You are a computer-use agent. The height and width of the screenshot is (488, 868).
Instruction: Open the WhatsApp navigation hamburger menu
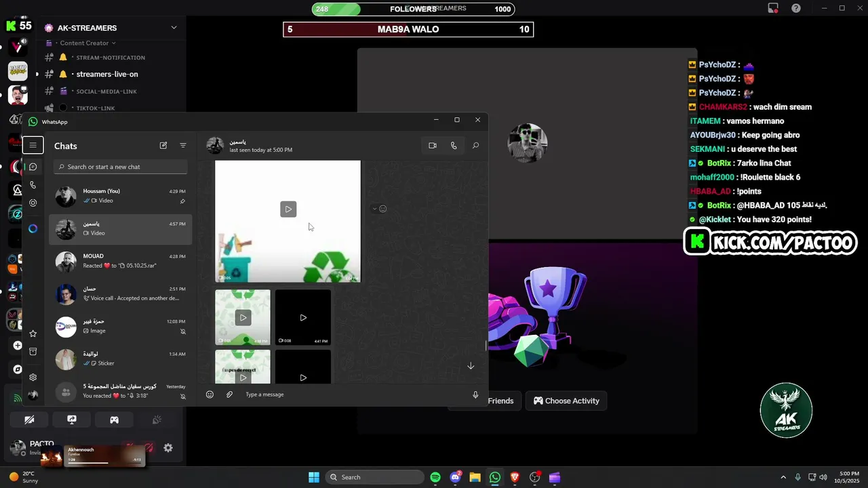tap(33, 145)
